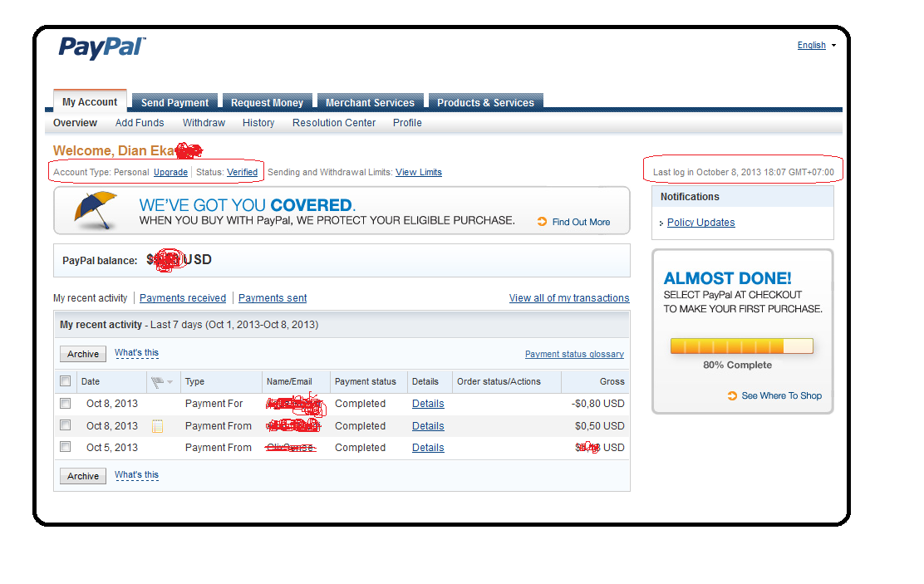Viewport: 924px width, 584px height.
Task: Open the Merchant Services tab
Action: 370,102
